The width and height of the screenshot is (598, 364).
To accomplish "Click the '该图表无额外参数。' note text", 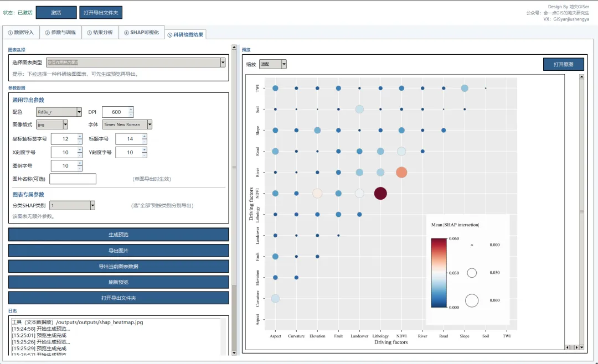I will click(x=34, y=216).
